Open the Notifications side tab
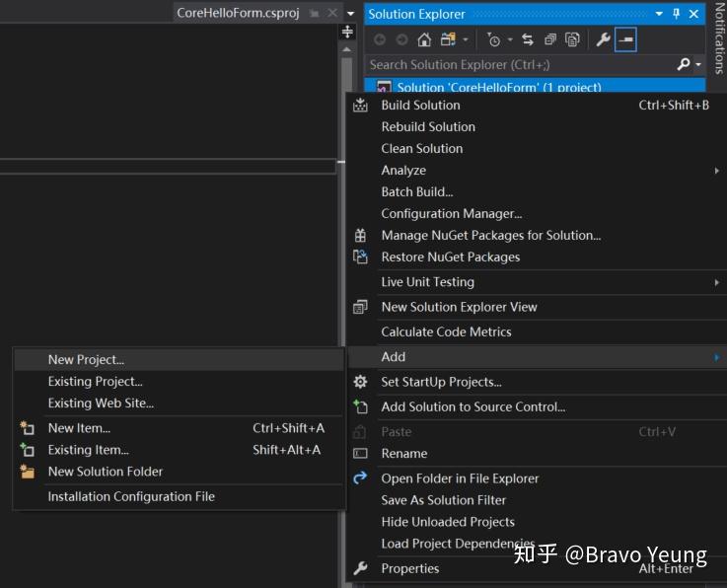 [719, 38]
